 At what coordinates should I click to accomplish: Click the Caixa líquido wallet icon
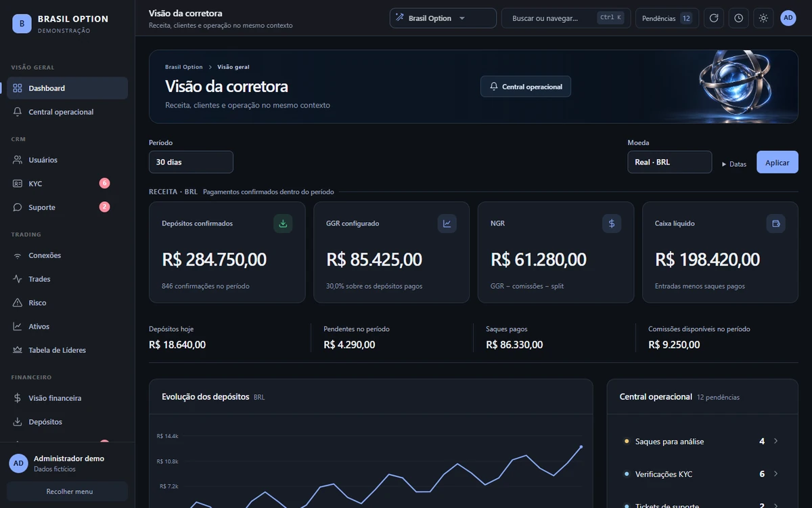pos(776,224)
